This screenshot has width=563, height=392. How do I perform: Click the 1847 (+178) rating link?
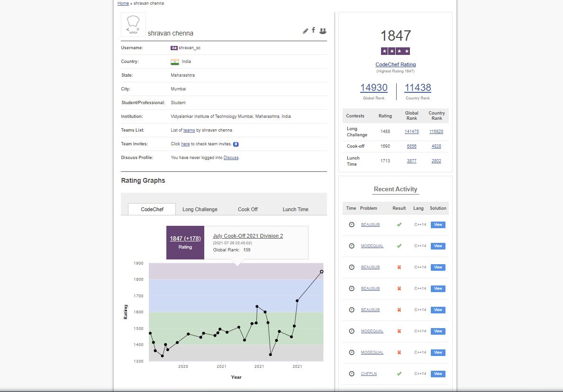pos(185,239)
